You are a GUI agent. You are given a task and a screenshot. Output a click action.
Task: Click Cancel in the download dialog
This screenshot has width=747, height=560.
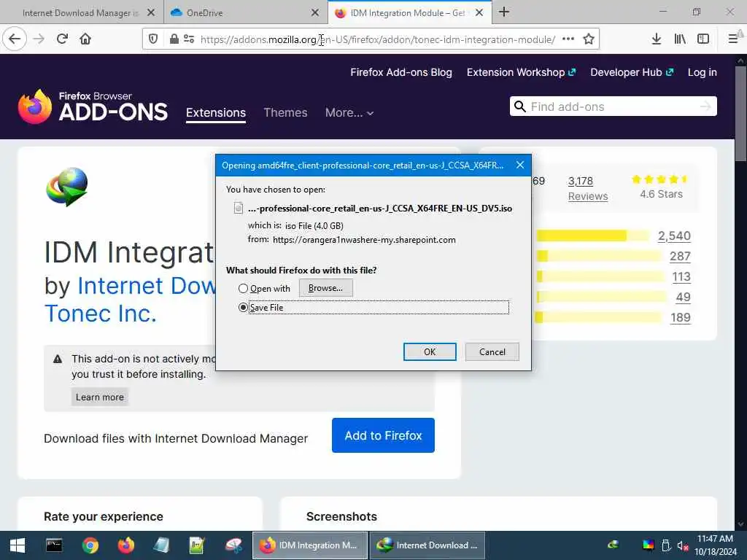tap(492, 352)
